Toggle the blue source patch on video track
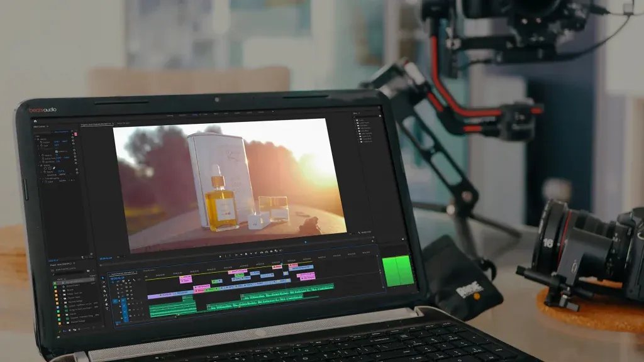Image resolution: width=644 pixels, height=362 pixels. pyautogui.click(x=115, y=301)
